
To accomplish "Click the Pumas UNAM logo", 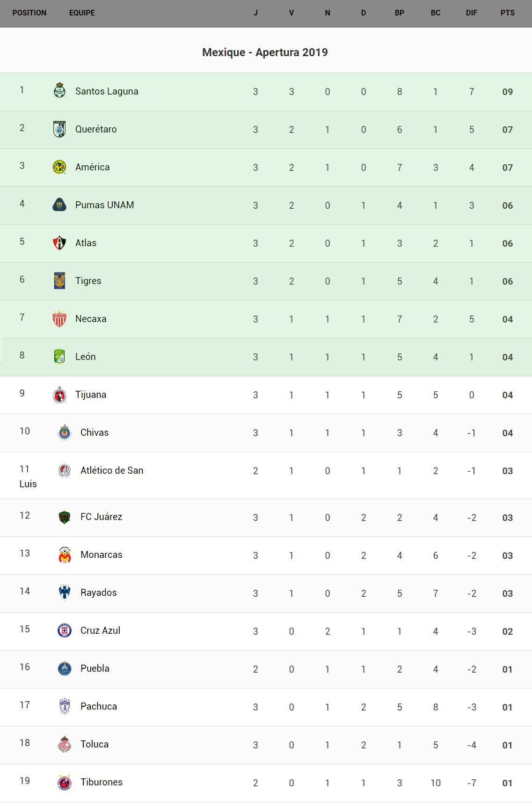I will click(x=59, y=205).
